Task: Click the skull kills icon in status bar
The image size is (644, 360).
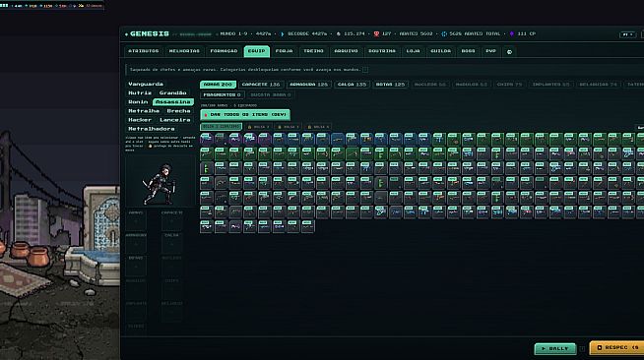Action: point(376,34)
